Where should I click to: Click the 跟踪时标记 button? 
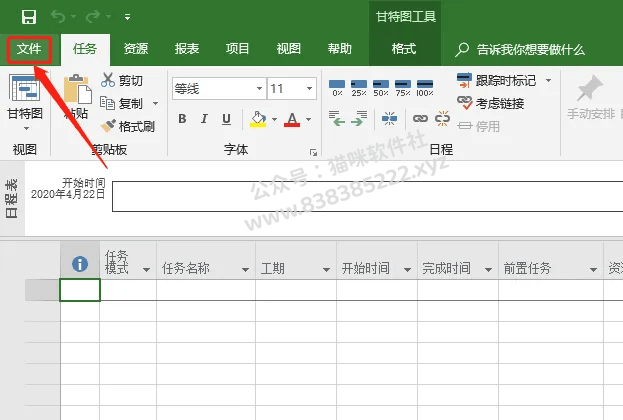497,80
